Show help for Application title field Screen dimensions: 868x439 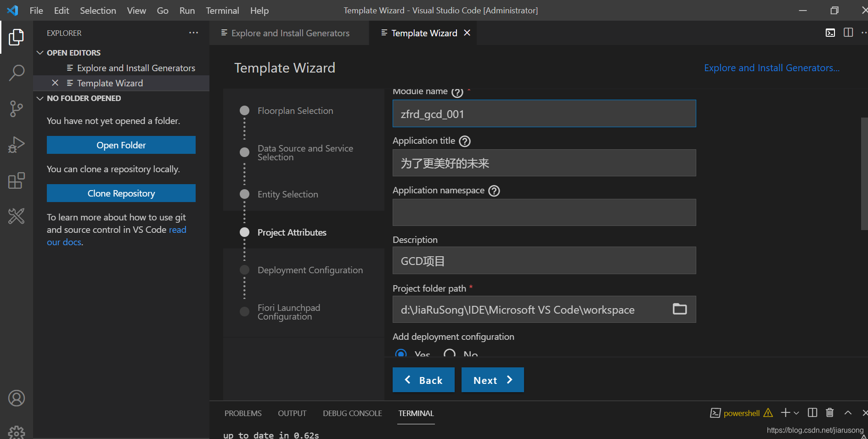point(465,141)
